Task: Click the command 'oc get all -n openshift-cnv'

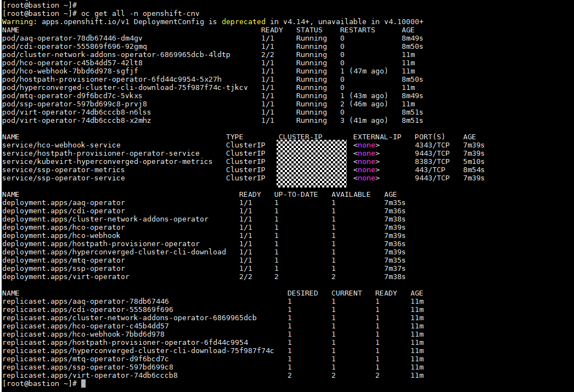Action: tap(140, 14)
